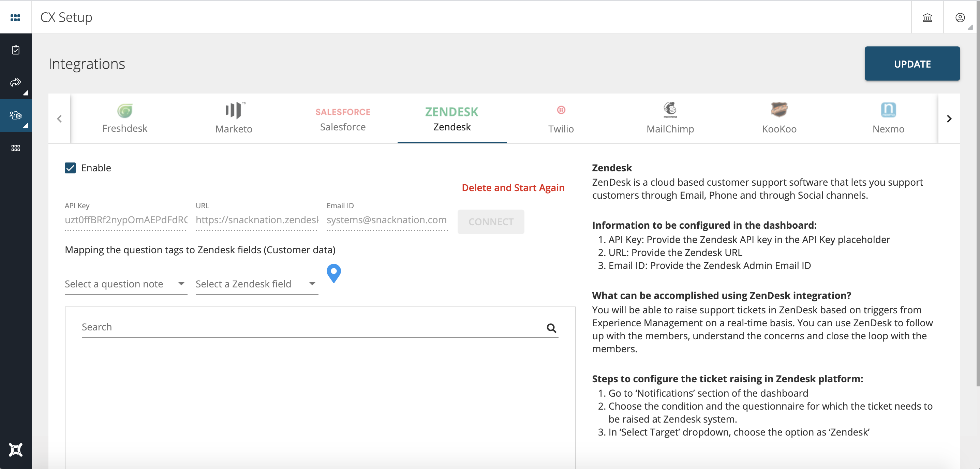Screen dimensions: 980x469
Task: Expand the Select a Zendesk field dropdown
Action: pyautogui.click(x=257, y=284)
